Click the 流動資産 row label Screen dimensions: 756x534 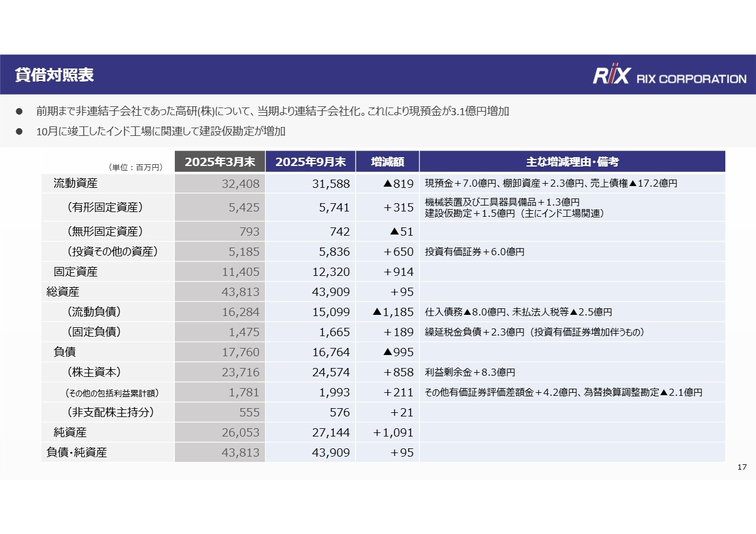pyautogui.click(x=76, y=184)
